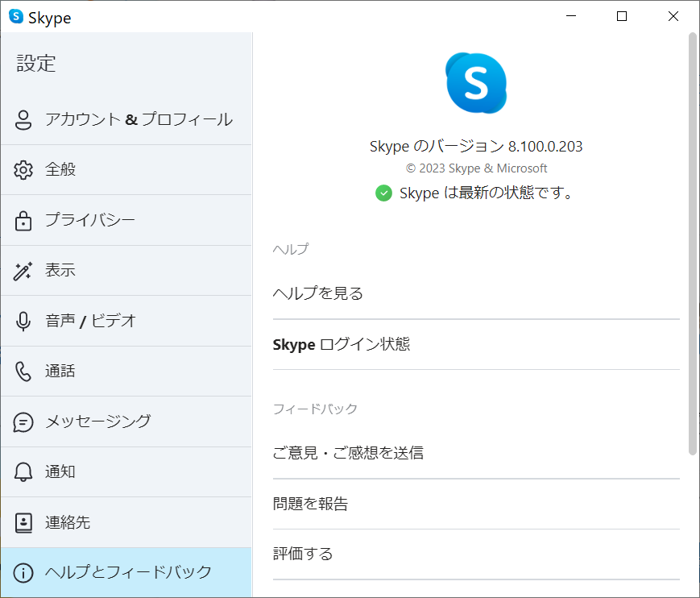Open 問題を報告
Screen dimensions: 700x598
(476, 505)
